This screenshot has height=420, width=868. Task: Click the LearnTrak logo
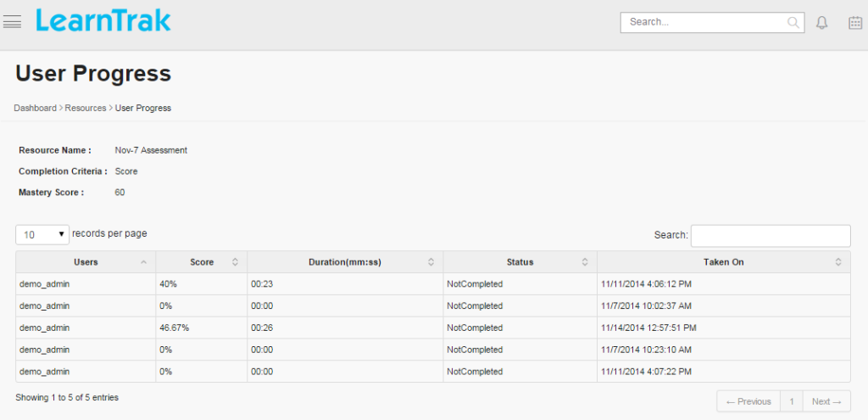click(103, 20)
